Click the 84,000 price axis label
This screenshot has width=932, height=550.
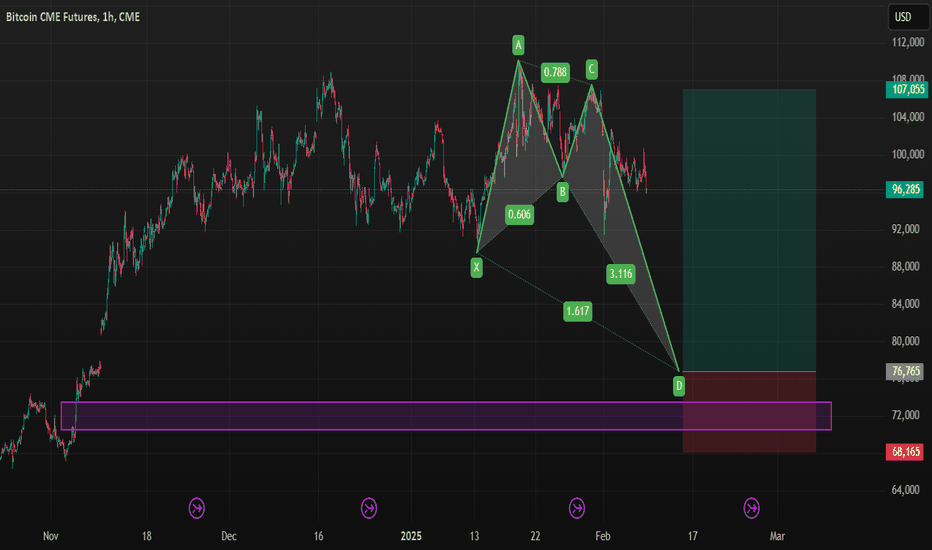(x=905, y=304)
